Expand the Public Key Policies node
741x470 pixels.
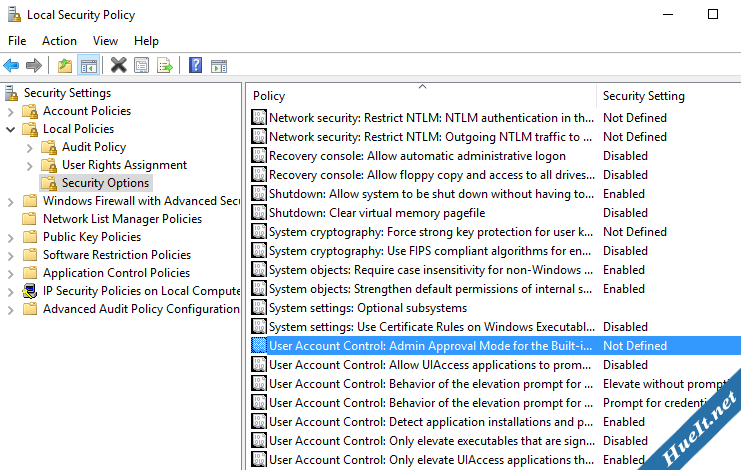click(x=11, y=238)
